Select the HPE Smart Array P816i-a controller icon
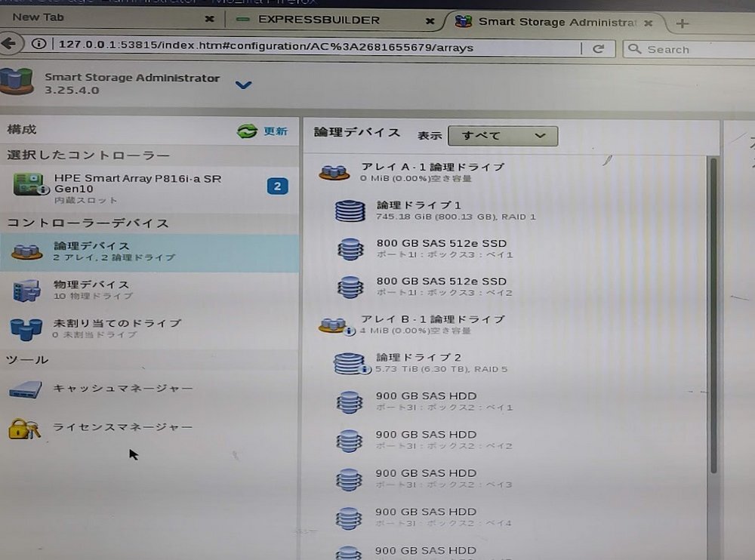This screenshot has height=560, width=755. (31, 184)
